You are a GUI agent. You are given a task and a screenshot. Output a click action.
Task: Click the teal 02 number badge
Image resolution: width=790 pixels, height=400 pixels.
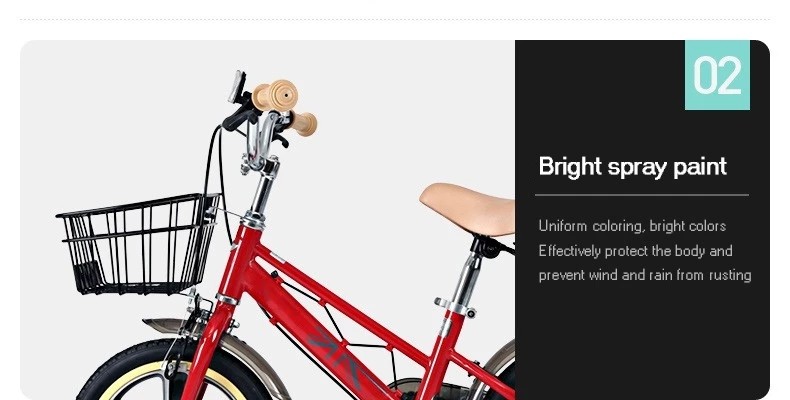[x=717, y=75]
